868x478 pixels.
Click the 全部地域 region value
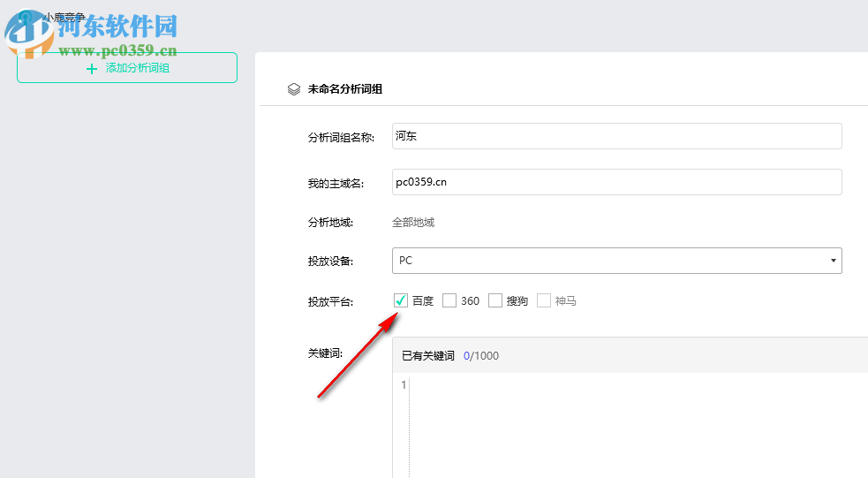[x=413, y=223]
